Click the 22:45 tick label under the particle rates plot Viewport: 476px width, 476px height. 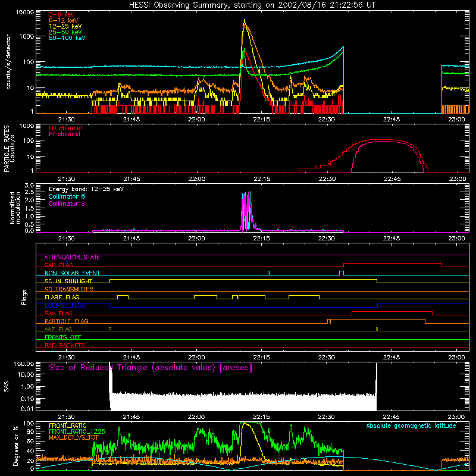coord(392,179)
